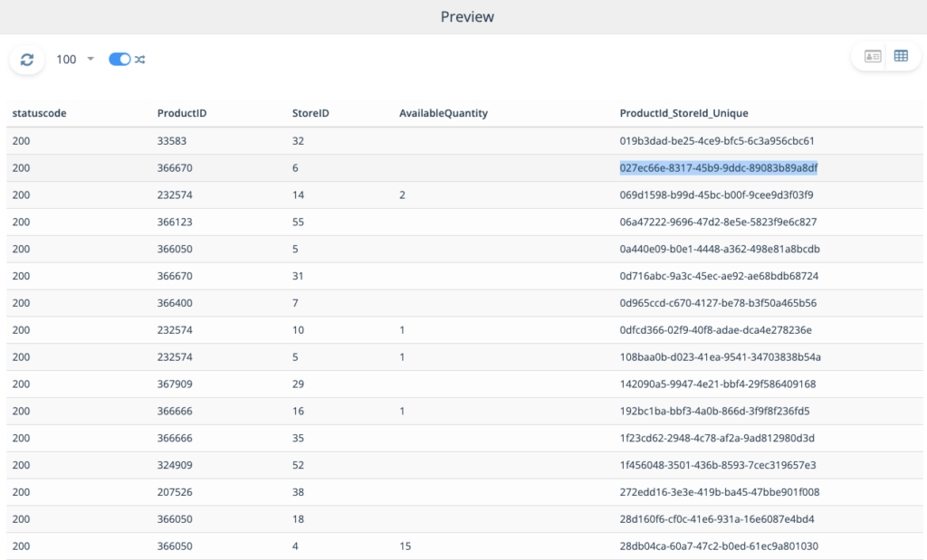
Task: Toggle the random sample switch
Action: [x=119, y=59]
